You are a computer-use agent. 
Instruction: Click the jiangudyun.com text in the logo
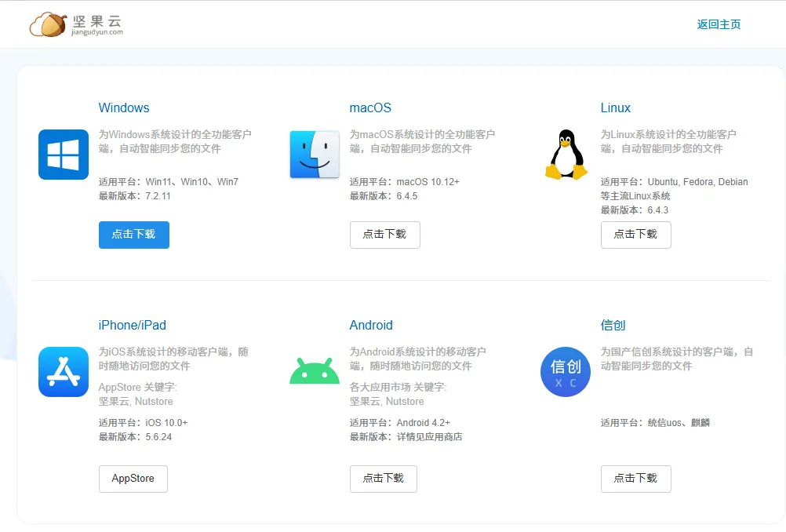coord(97,32)
